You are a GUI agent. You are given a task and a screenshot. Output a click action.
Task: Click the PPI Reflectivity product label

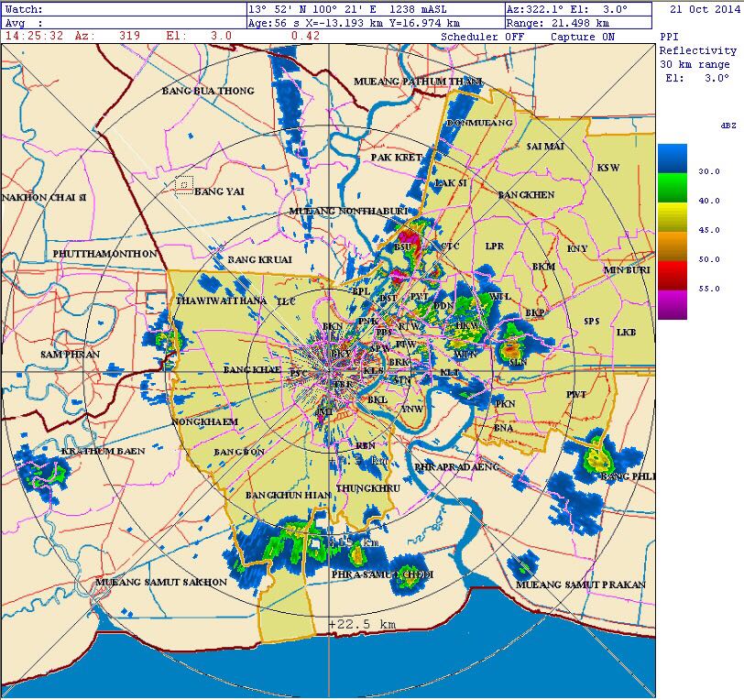point(695,50)
